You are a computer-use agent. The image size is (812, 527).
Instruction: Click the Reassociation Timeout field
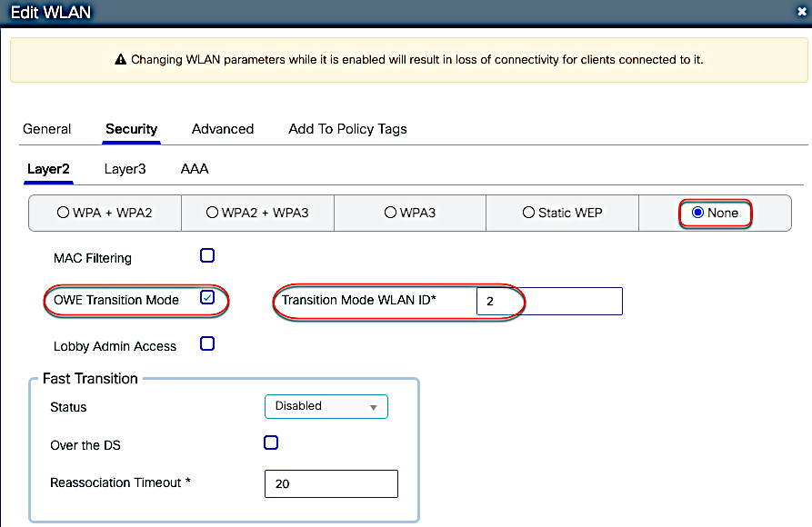tap(330, 483)
